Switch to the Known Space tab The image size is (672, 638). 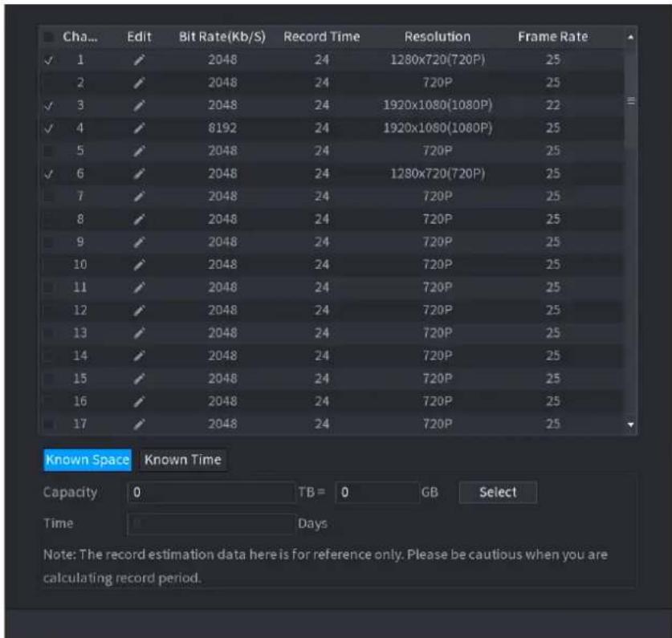[x=88, y=460]
